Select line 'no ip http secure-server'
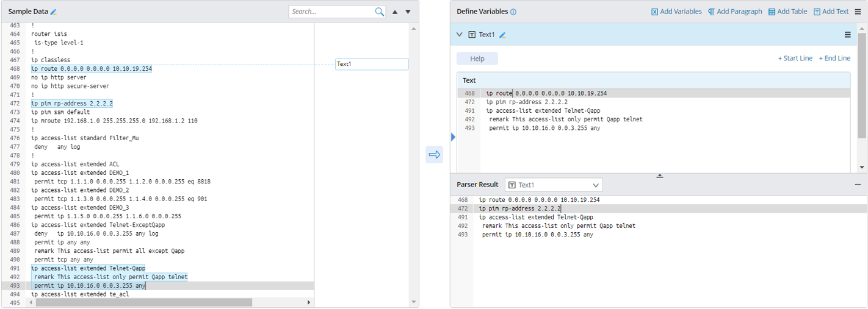This screenshot has width=868, height=309. click(70, 87)
